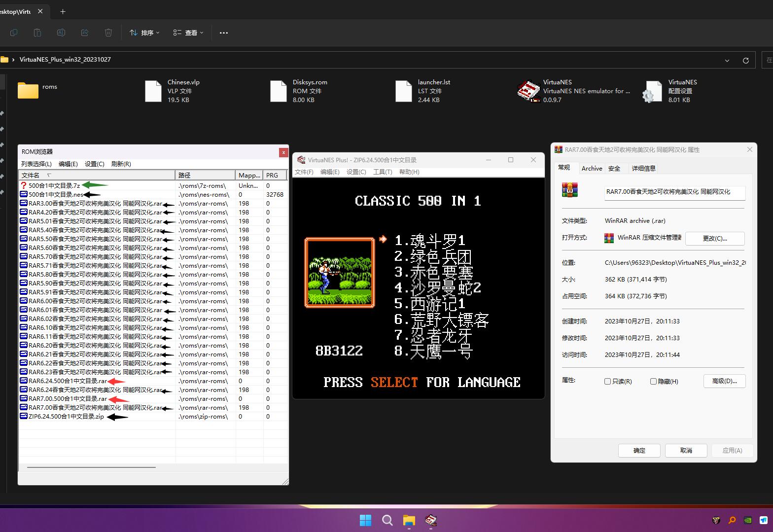Expand the address bar history dropdown

(x=727, y=60)
